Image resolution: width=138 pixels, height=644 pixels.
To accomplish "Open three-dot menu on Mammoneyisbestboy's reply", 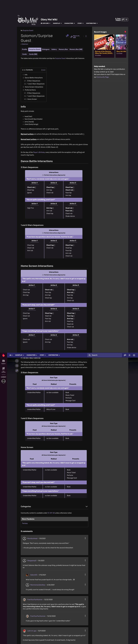I will 85,585.
